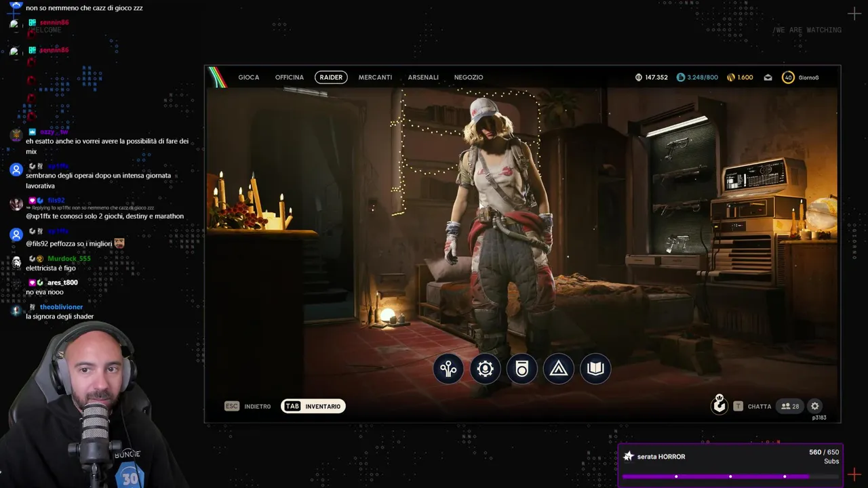Open the NEGOZIO tab
The image size is (868, 488).
point(469,77)
